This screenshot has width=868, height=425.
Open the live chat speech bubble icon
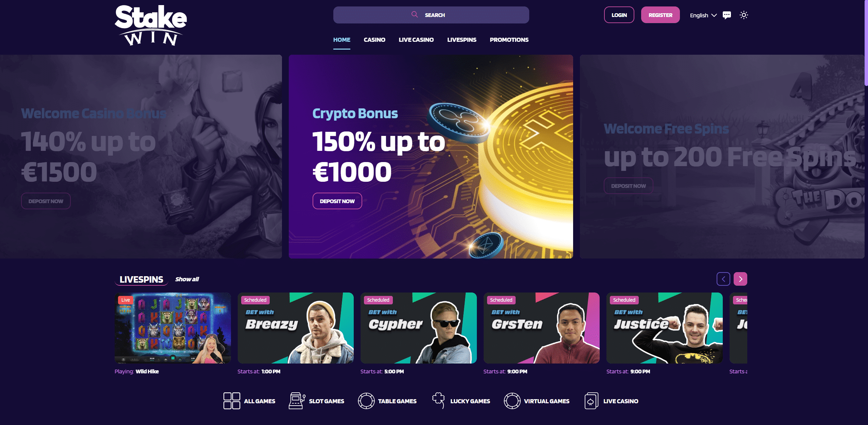point(727,15)
